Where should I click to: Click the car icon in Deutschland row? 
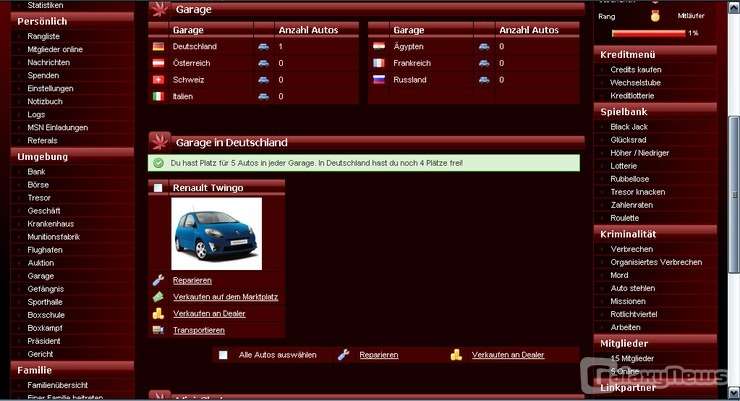[x=263, y=47]
